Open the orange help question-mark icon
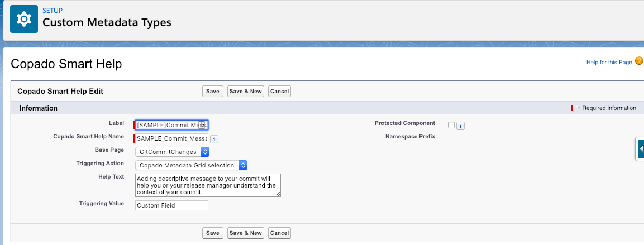 click(638, 61)
